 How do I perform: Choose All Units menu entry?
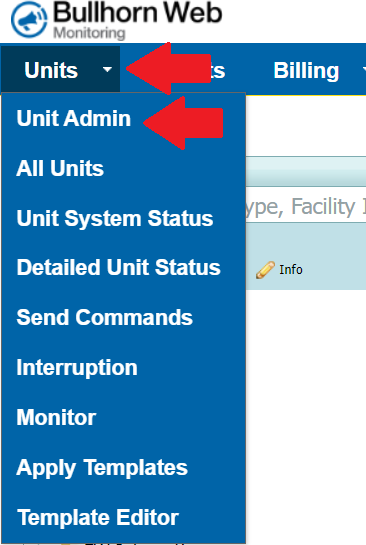[60, 169]
